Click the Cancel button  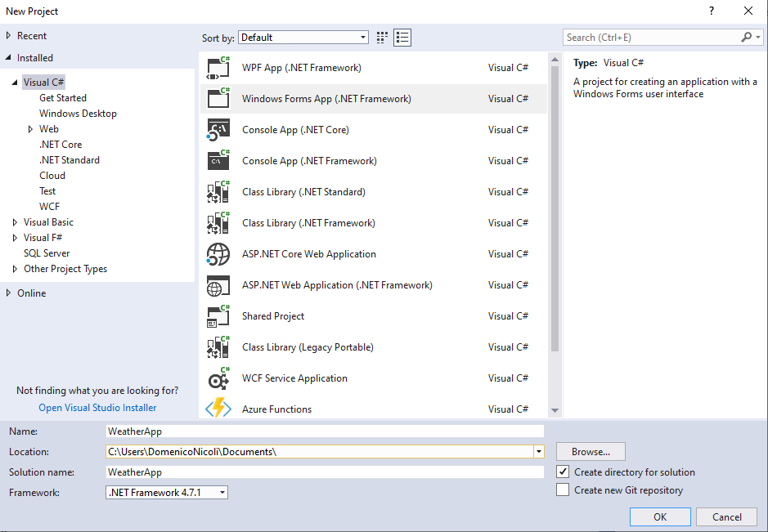click(727, 516)
